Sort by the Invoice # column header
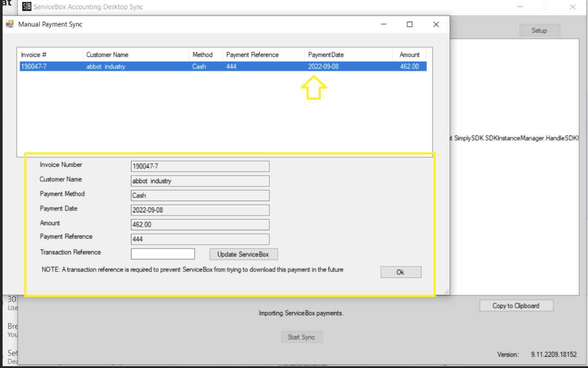The image size is (588, 368). point(51,55)
